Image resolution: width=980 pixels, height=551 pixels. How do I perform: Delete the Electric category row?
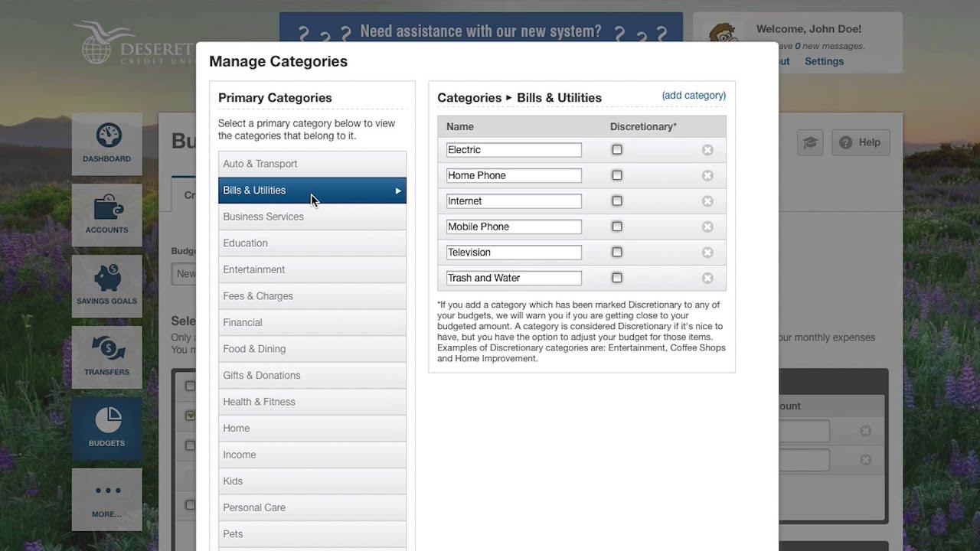coord(707,150)
